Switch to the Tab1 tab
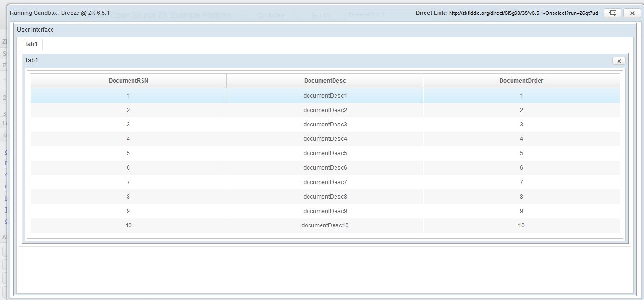This screenshot has width=644, height=300. 31,44
